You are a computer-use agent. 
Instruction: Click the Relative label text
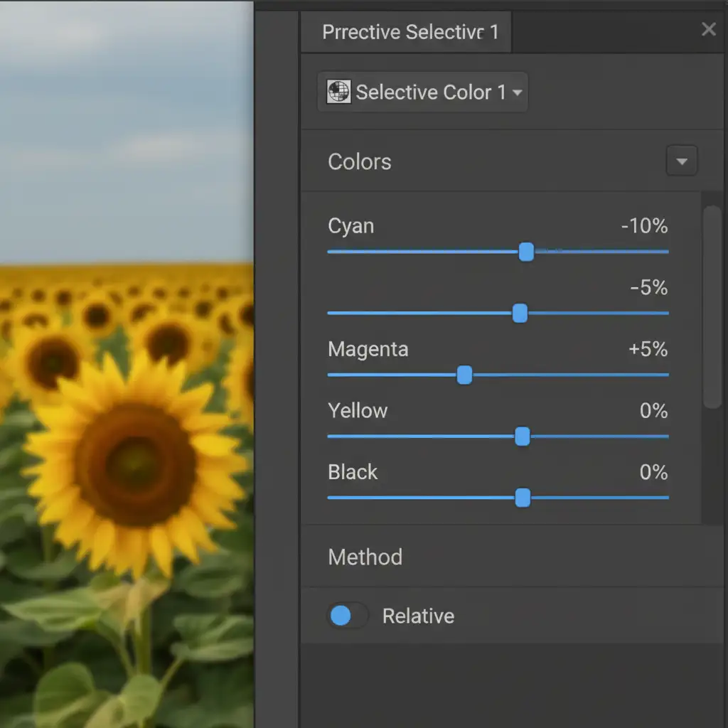tap(418, 616)
